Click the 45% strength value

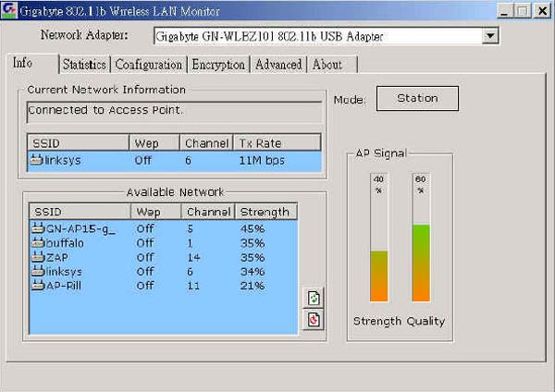pyautogui.click(x=253, y=228)
